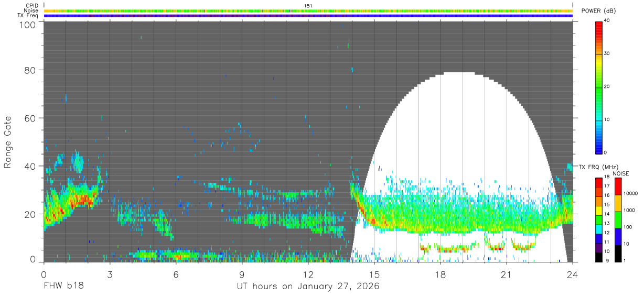Click the 20 tick on Range Gate axis
The height and width of the screenshot is (297, 644).
tap(30, 214)
